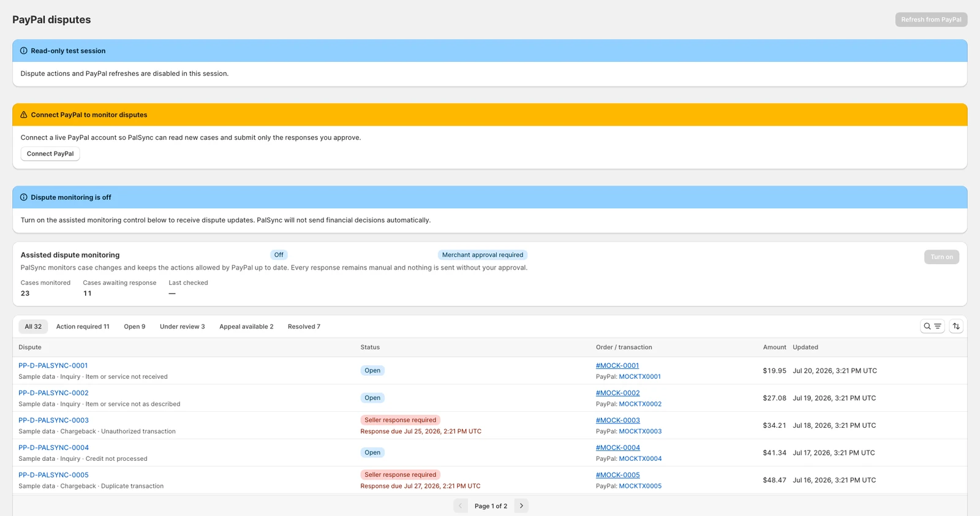Image resolution: width=980 pixels, height=516 pixels.
Task: Click the Connect PayPal button
Action: click(50, 154)
